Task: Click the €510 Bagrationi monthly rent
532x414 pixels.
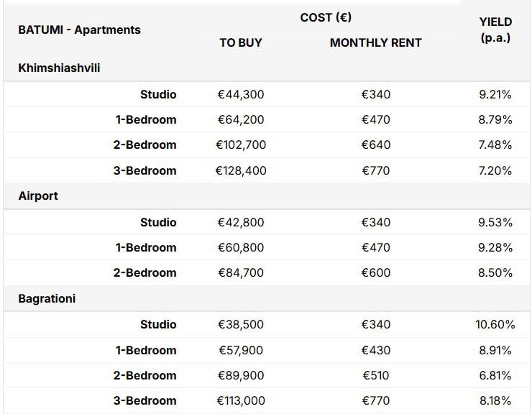Action: click(x=375, y=376)
